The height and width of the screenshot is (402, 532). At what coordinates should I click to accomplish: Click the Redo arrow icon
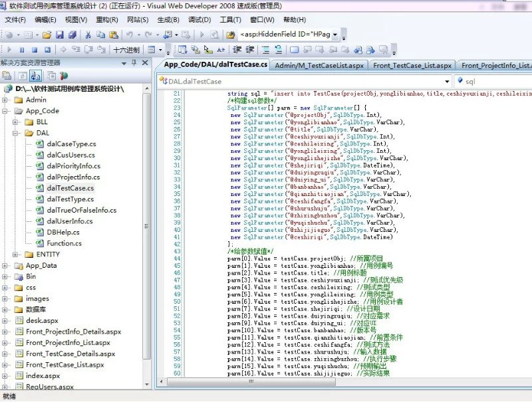click(148, 35)
